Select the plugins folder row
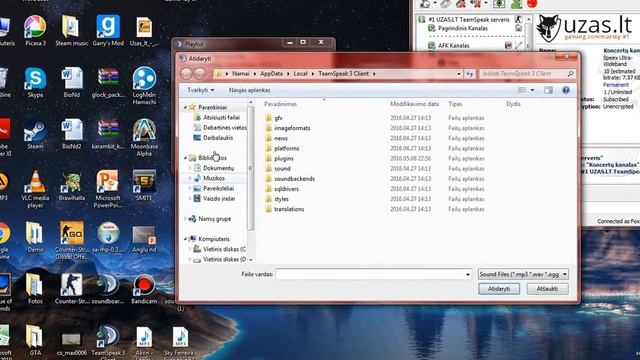Viewport: 640px width, 360px height. (376, 158)
